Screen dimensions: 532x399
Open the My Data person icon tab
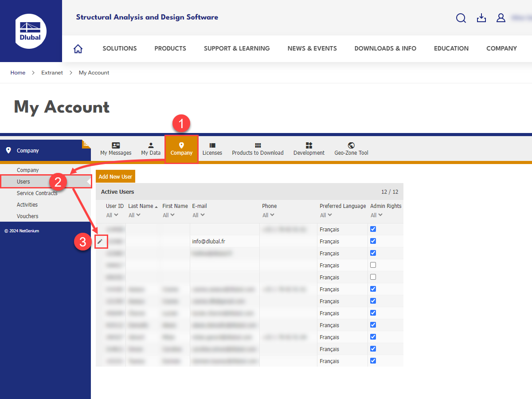click(x=151, y=149)
